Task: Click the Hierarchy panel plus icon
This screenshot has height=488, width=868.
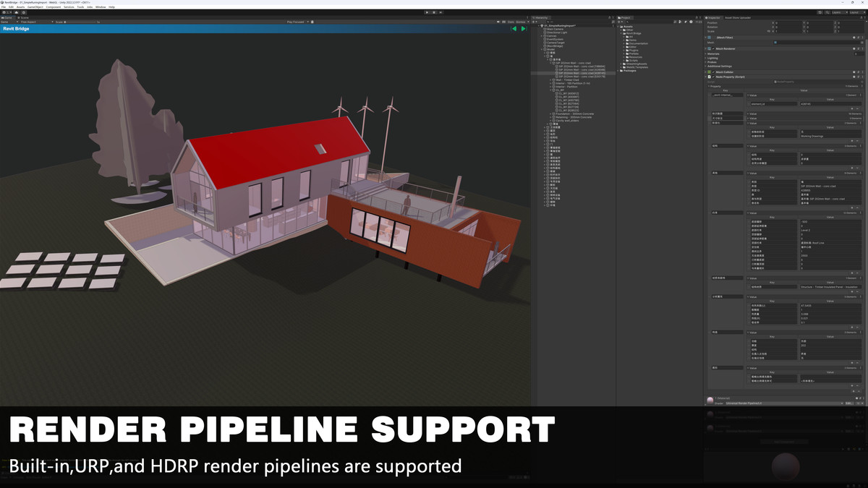Action: [x=535, y=22]
